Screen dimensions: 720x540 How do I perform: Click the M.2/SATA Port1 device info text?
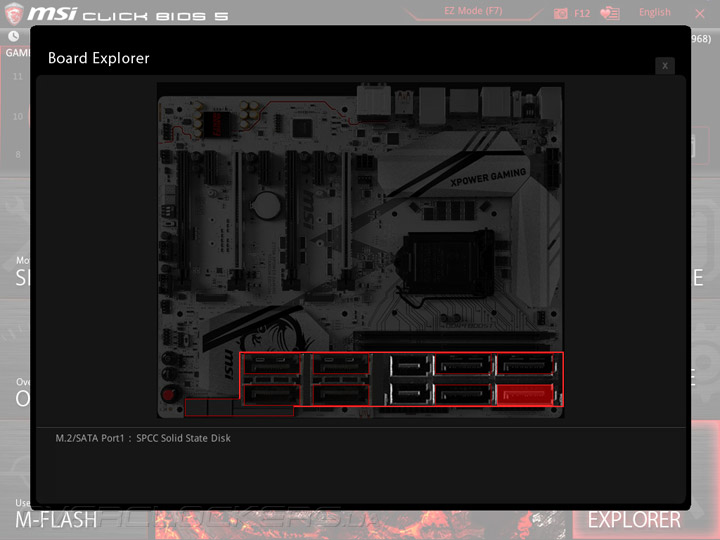coord(143,438)
